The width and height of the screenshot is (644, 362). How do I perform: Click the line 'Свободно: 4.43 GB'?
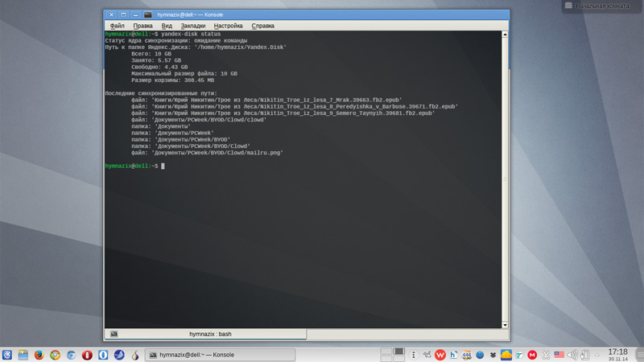[159, 67]
